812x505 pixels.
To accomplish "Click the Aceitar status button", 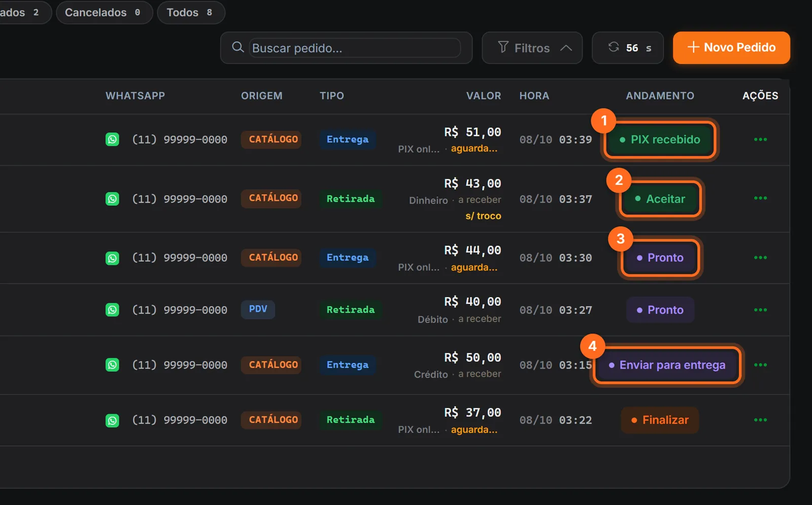I will 660,199.
